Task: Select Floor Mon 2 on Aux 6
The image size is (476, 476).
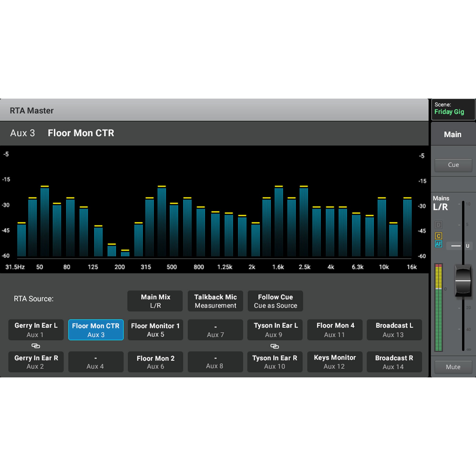Action: click(155, 362)
